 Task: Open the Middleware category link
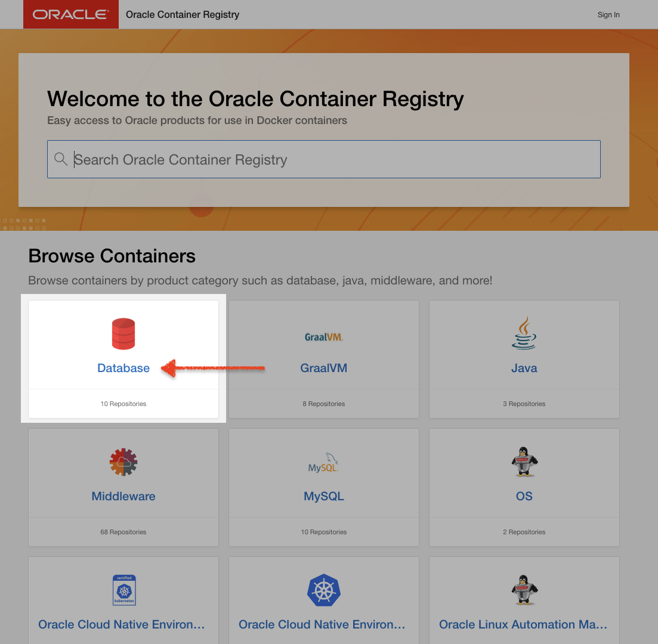[x=123, y=496]
